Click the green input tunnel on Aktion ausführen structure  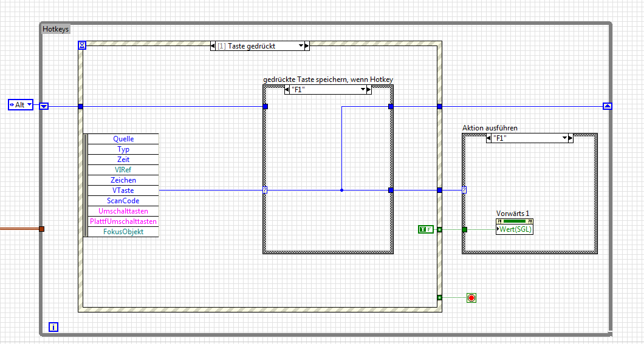click(465, 229)
